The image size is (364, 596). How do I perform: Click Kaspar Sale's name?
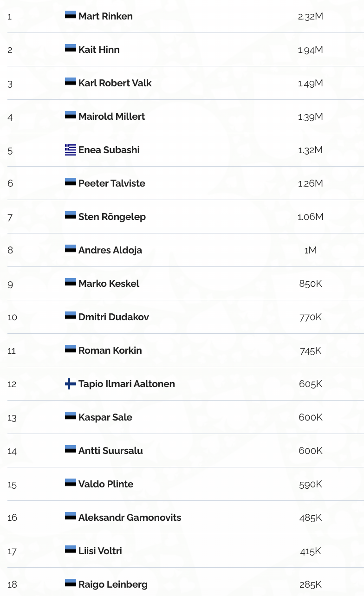(x=105, y=417)
